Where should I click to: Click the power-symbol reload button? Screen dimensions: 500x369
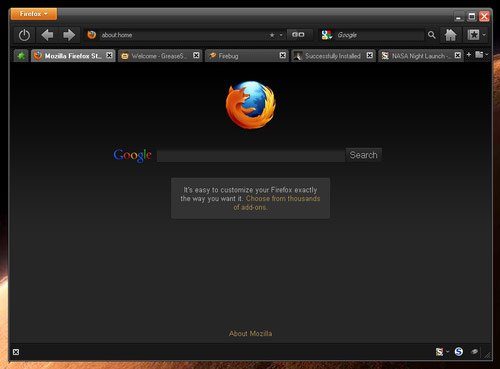click(24, 35)
